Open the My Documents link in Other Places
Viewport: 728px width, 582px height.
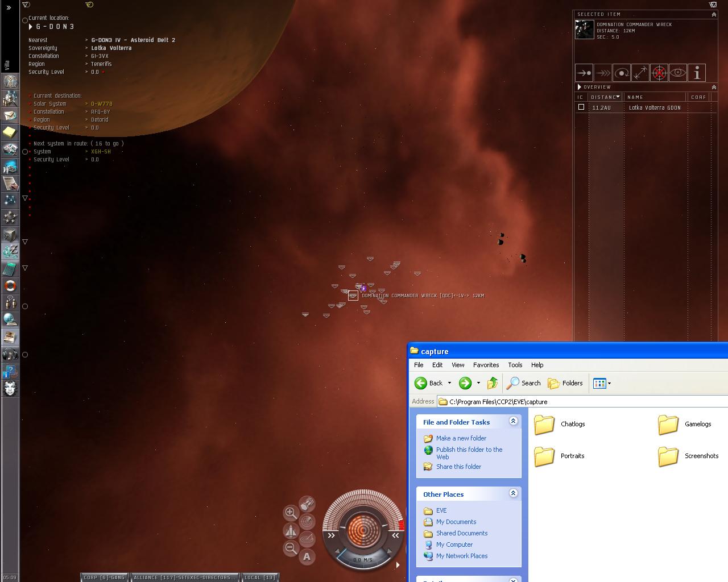(x=456, y=522)
